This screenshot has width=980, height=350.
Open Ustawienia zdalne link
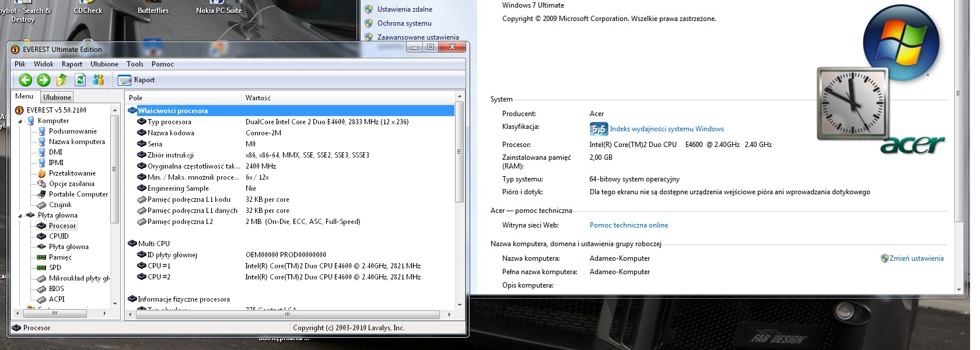[405, 9]
